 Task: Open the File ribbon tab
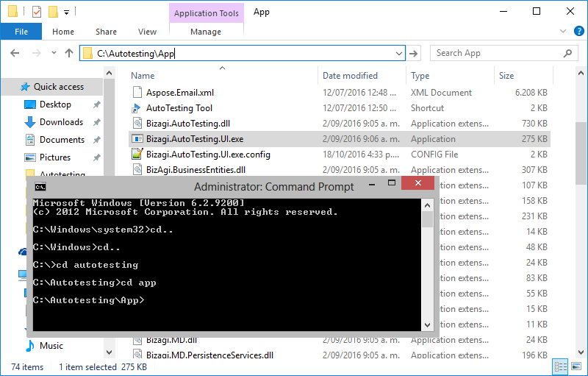click(x=21, y=32)
